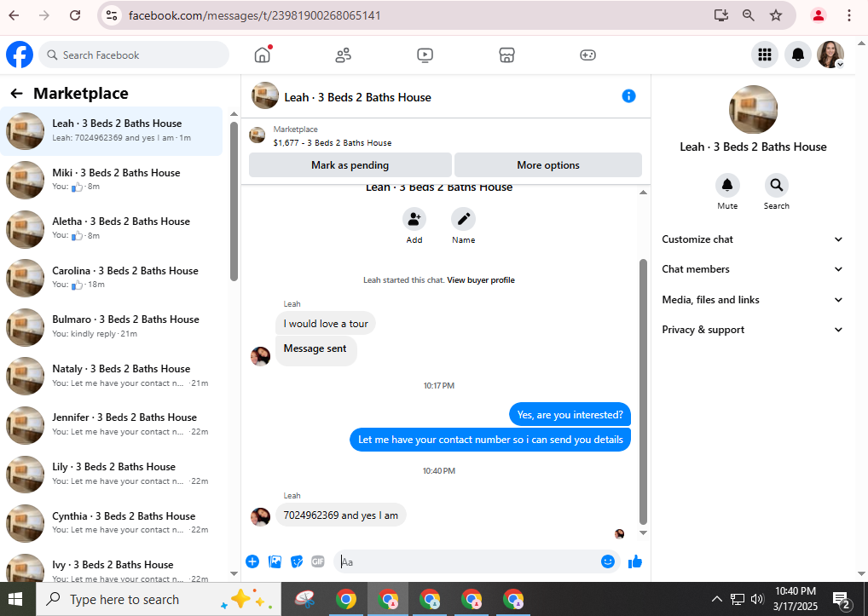Click in the Search Facebook field
Viewport: 868px width, 616px height.
(134, 55)
